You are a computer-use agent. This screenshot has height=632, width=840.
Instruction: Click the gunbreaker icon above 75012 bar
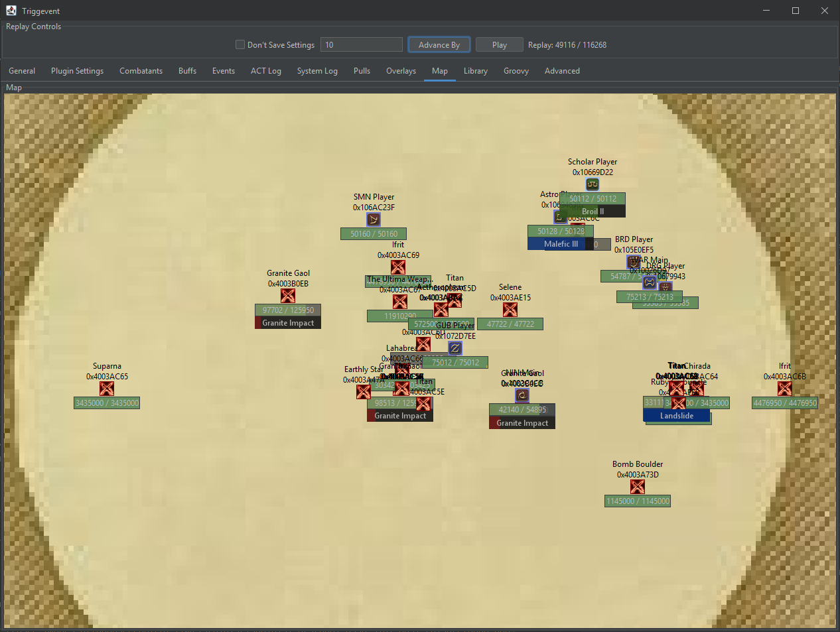pos(455,348)
